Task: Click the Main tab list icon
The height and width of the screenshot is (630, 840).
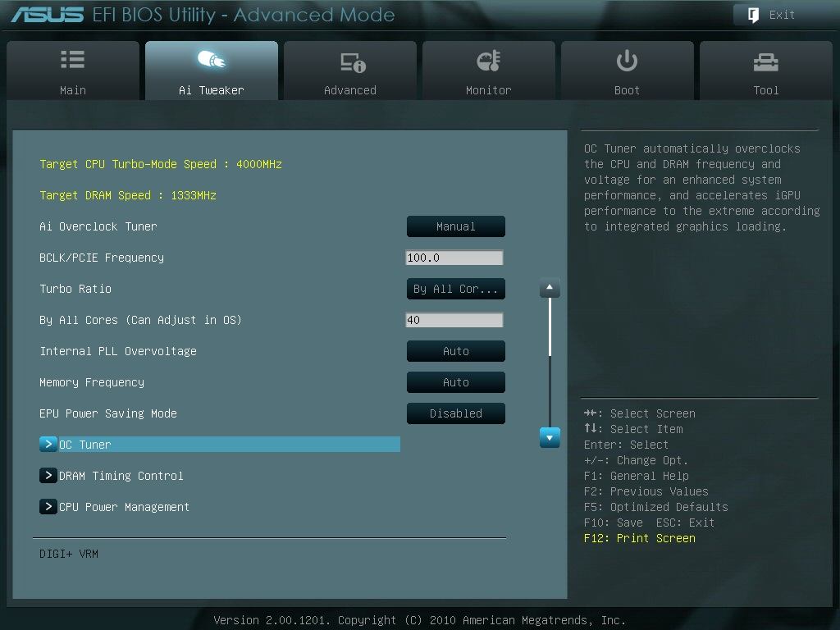Action: pos(73,59)
